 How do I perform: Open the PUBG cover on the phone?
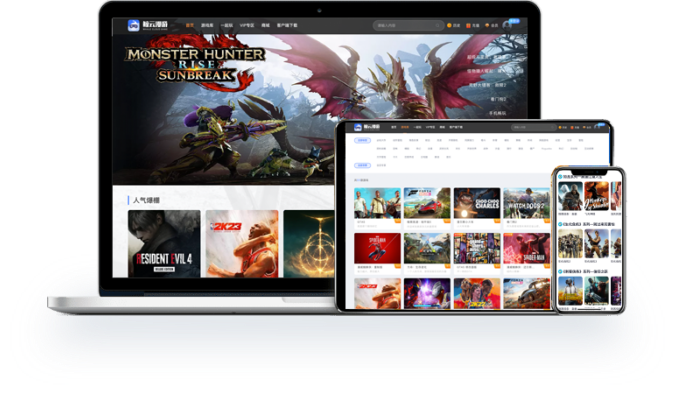point(570,291)
